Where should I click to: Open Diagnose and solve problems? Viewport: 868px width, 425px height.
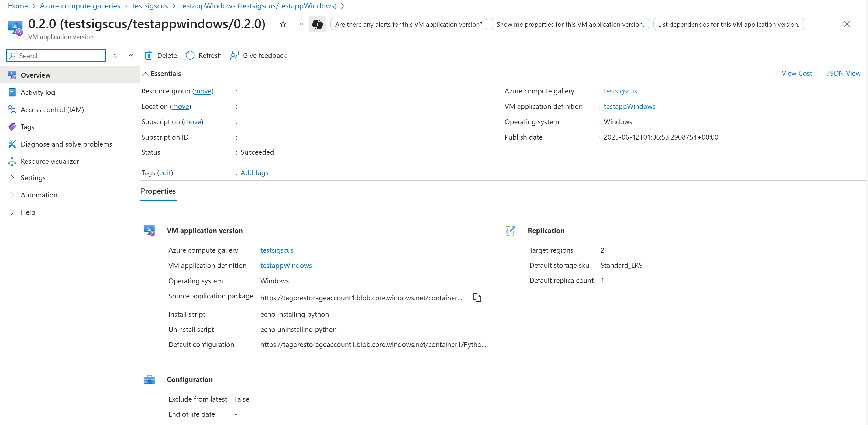pyautogui.click(x=66, y=144)
